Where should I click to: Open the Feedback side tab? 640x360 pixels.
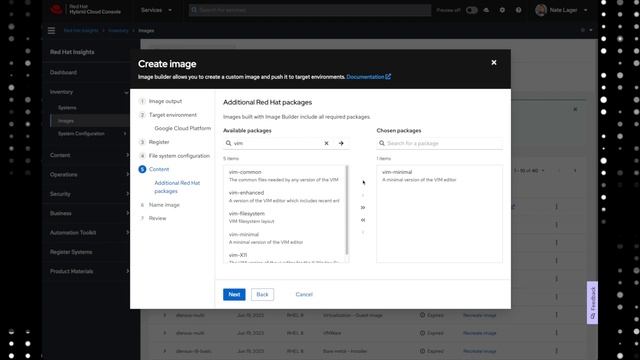[592, 302]
